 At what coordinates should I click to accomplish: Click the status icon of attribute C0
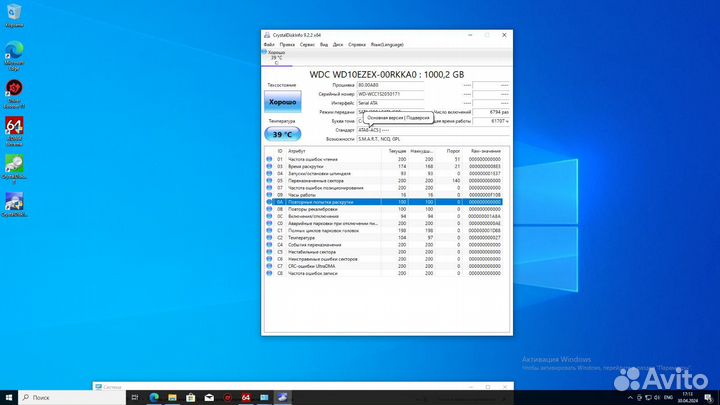(x=269, y=223)
